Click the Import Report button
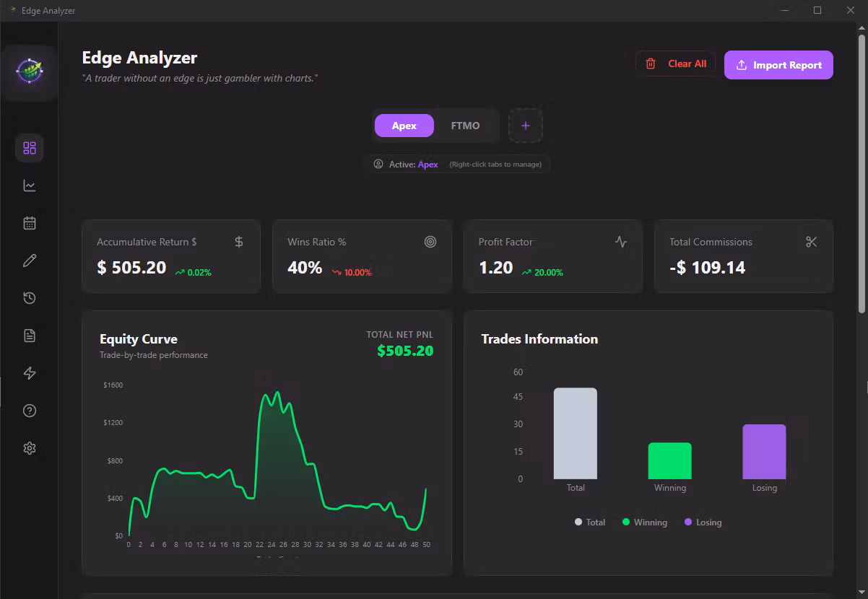868x599 pixels. coord(778,65)
